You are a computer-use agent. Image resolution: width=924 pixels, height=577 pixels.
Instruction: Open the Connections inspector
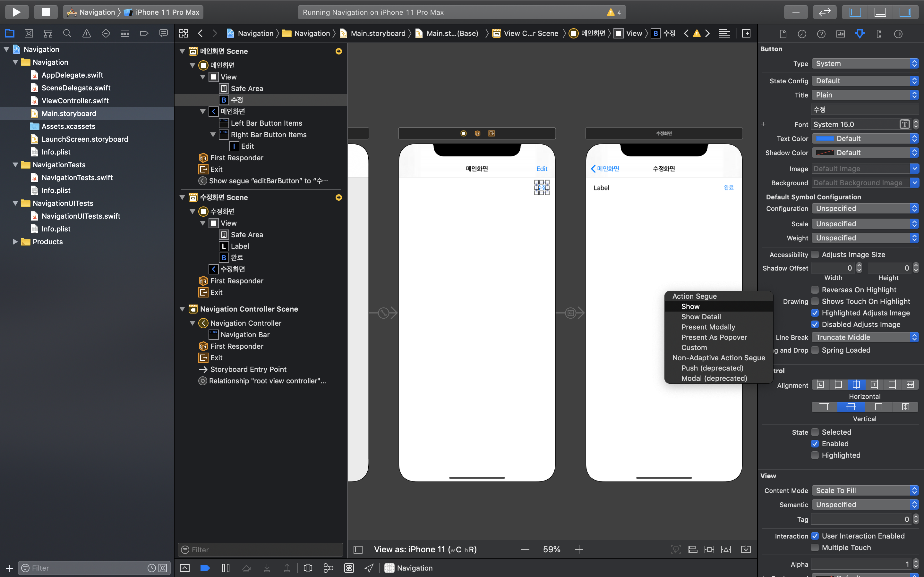point(898,34)
